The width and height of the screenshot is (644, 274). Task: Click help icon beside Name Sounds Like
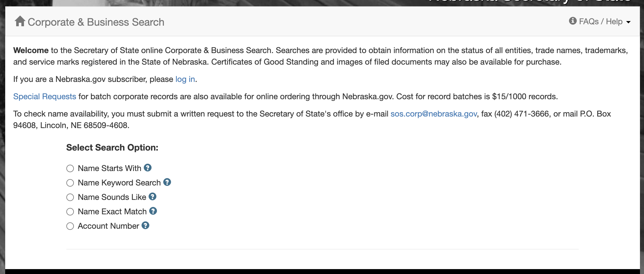(153, 196)
